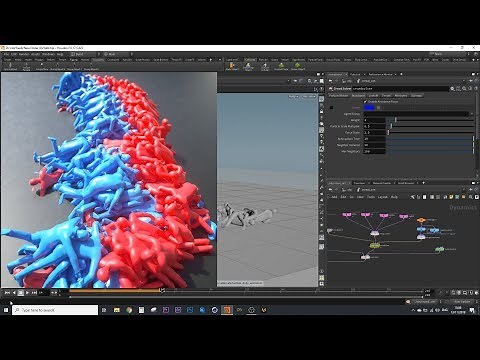Open the File menu in Houdini
This screenshot has height=360, width=480.
[x=6, y=54]
